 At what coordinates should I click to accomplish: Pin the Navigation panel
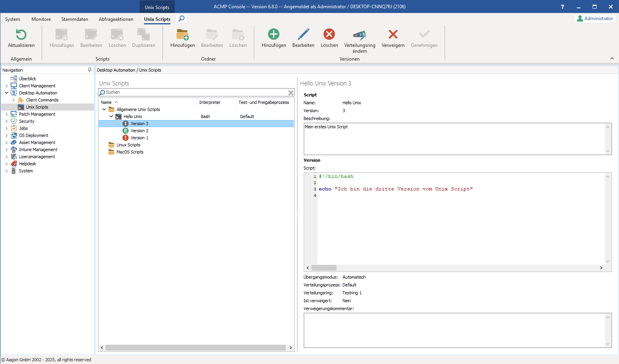90,70
